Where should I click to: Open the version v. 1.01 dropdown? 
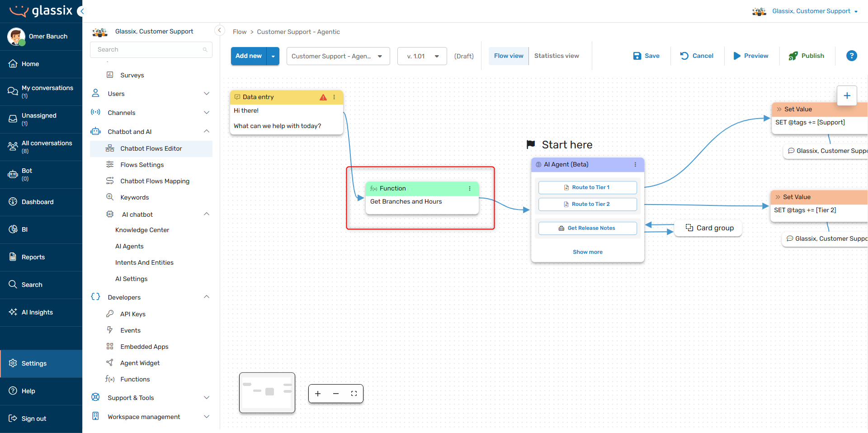tap(422, 56)
